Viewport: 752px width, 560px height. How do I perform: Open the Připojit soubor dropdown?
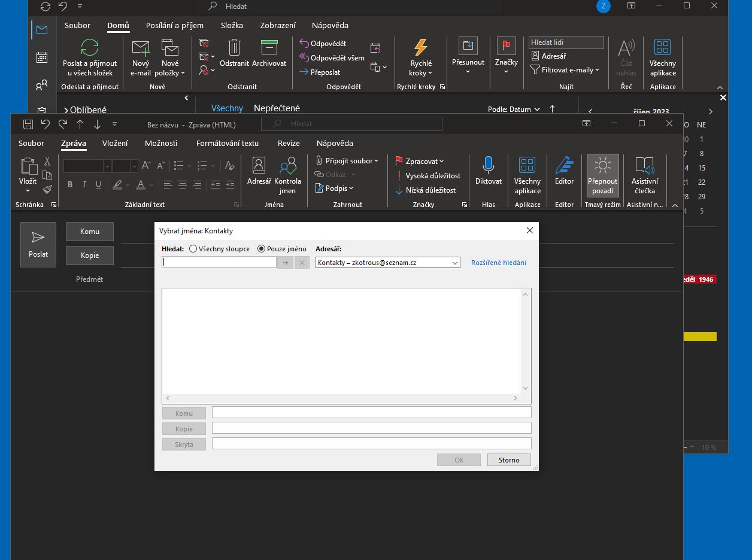(347, 161)
